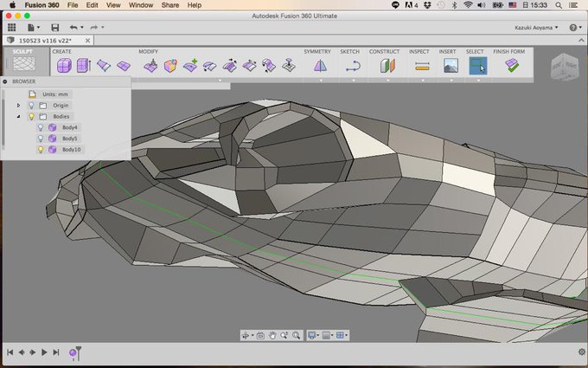Collapse the Bodies folder tree
588x368 pixels.
tap(18, 116)
